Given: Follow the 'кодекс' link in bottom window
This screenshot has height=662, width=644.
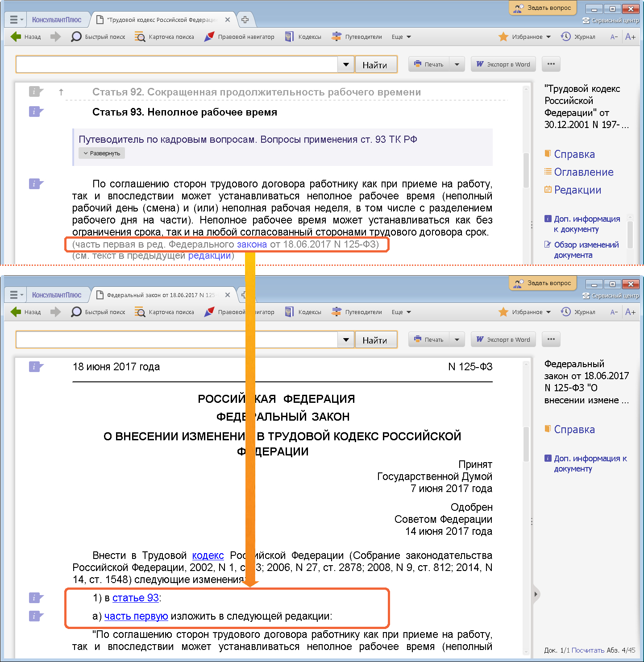Looking at the screenshot, I should click(208, 555).
